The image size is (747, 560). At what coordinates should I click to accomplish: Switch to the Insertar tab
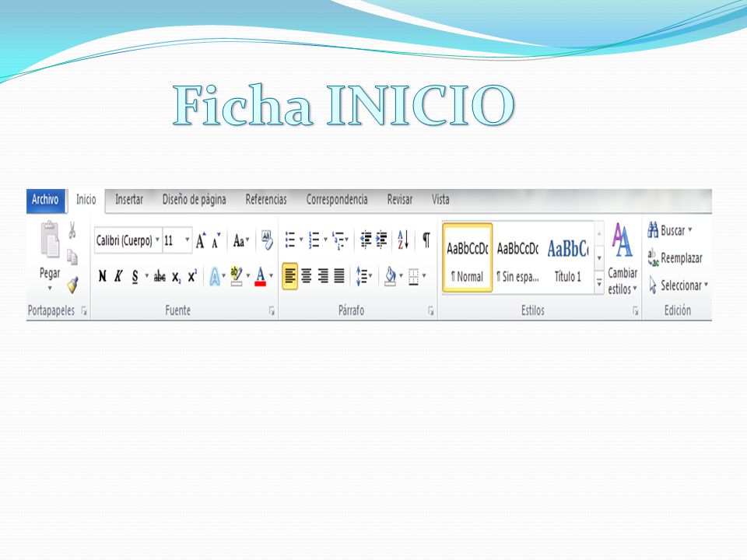[129, 200]
